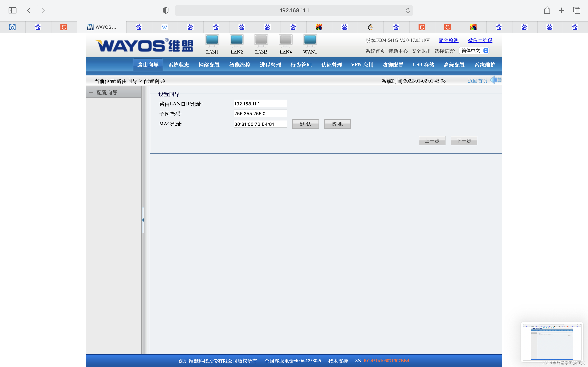The width and height of the screenshot is (588, 367).
Task: Click the WAN1 port status icon
Action: (x=310, y=41)
